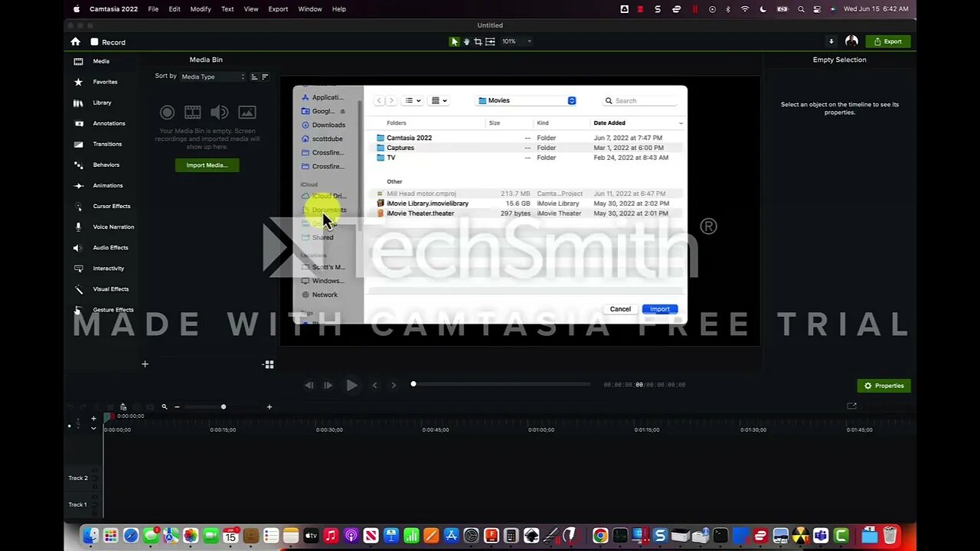Click the green Properties button
The width and height of the screenshot is (980, 551).
(x=884, y=386)
